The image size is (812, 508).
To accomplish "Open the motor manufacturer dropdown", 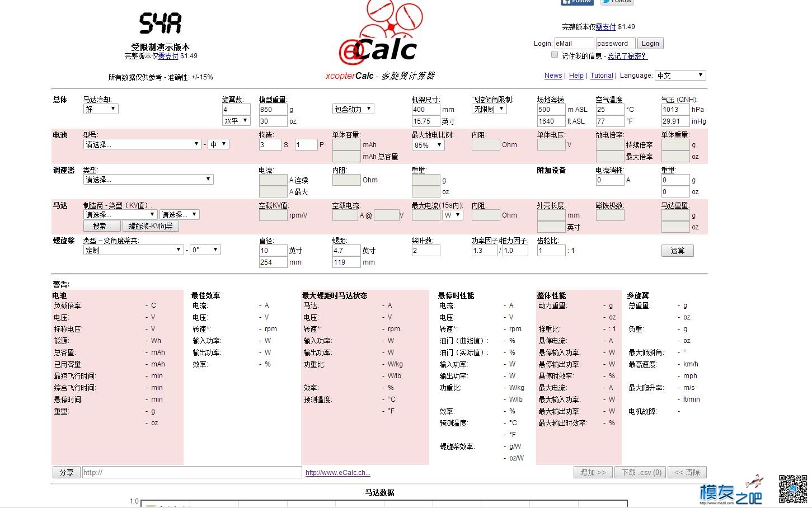I will point(120,215).
